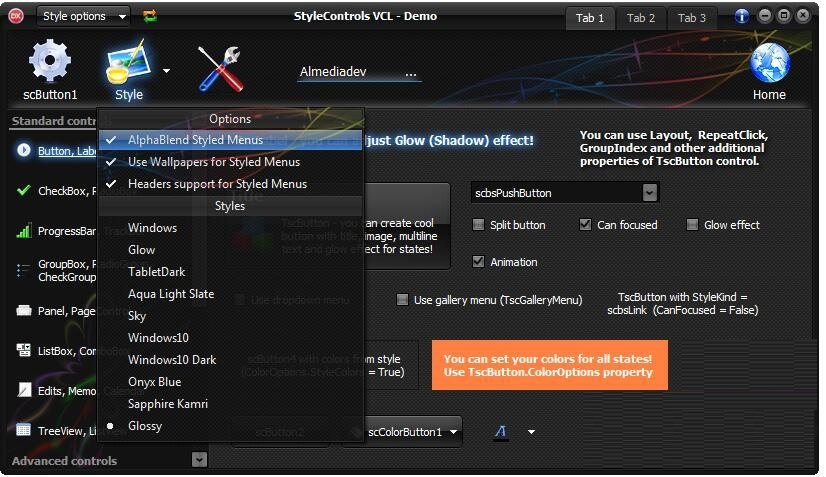Expand the Advanced controls section

(x=199, y=460)
